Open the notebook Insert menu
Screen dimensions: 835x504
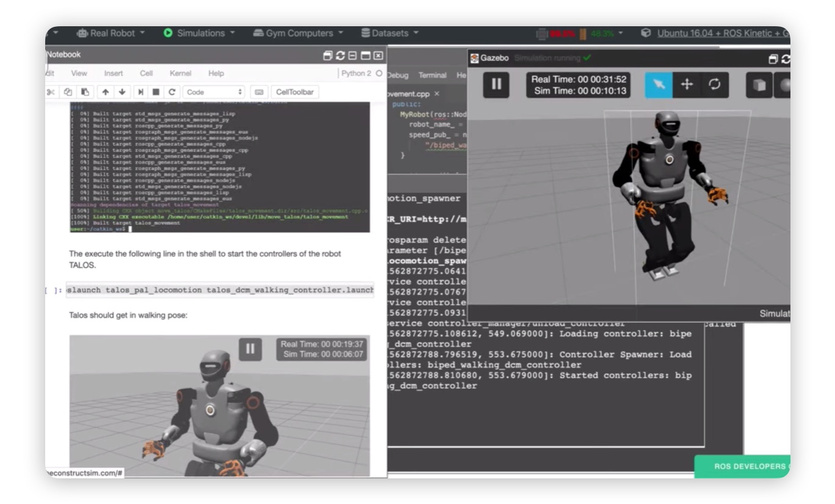(114, 73)
